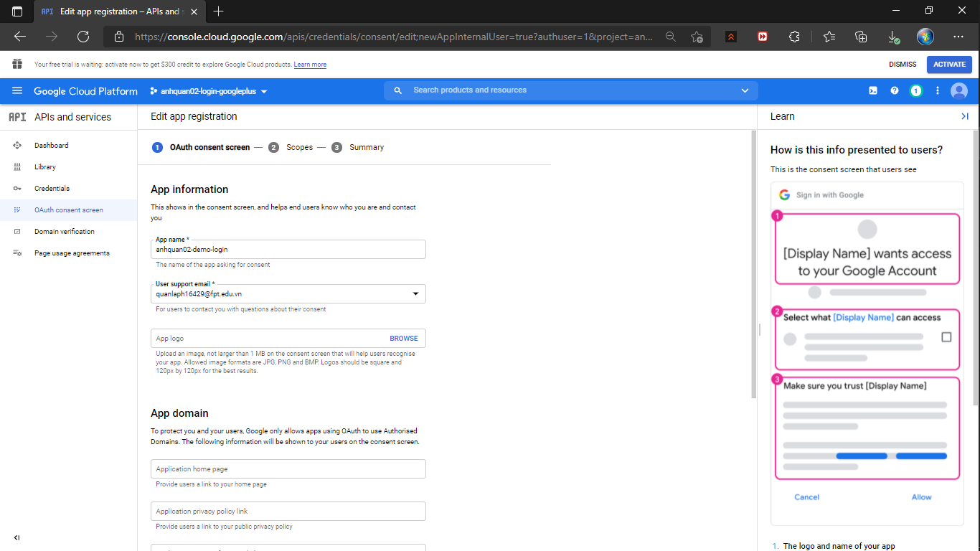Viewport: 980px width, 551px height.
Task: Click the Library sidebar icon
Action: click(x=17, y=167)
